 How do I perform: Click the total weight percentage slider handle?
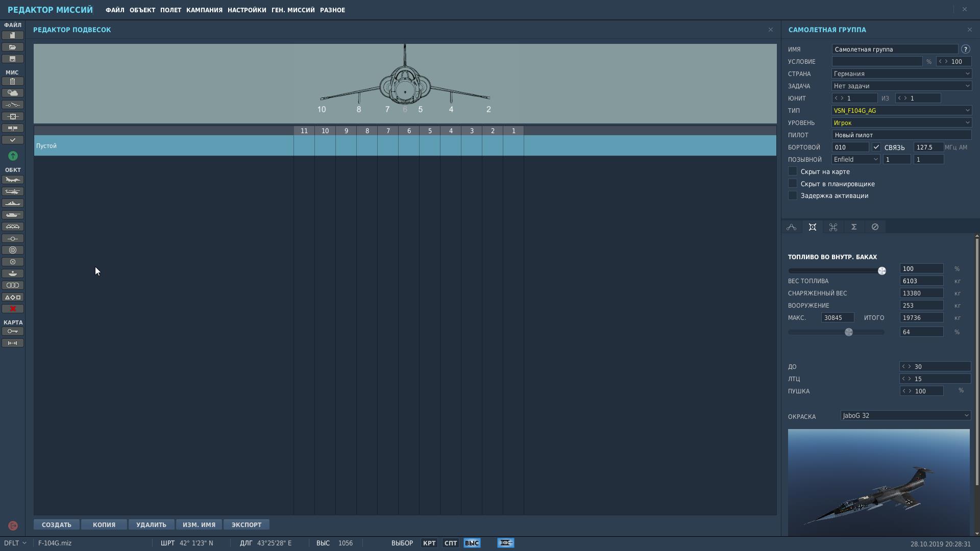848,332
